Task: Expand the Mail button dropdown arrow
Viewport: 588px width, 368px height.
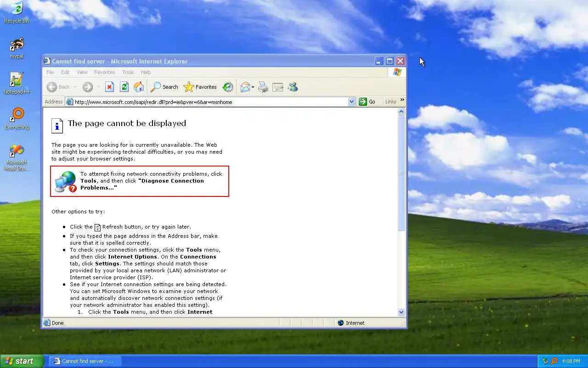Action: [253, 87]
